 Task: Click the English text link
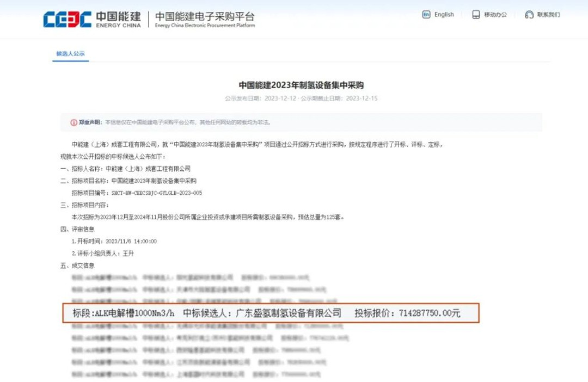coord(444,15)
